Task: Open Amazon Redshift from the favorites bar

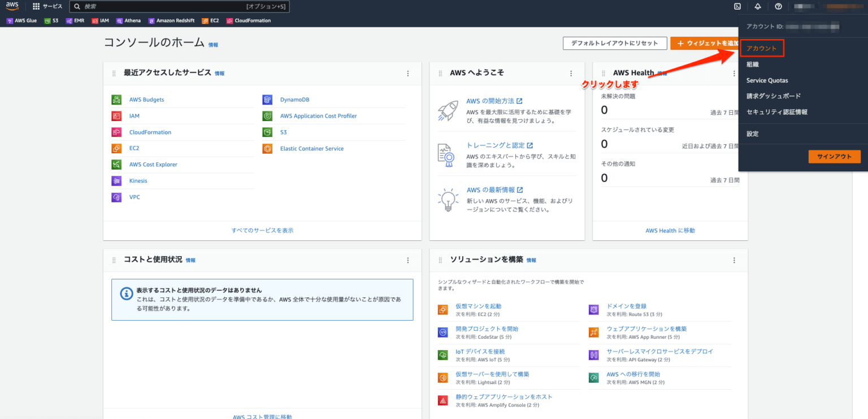Action: coord(171,20)
